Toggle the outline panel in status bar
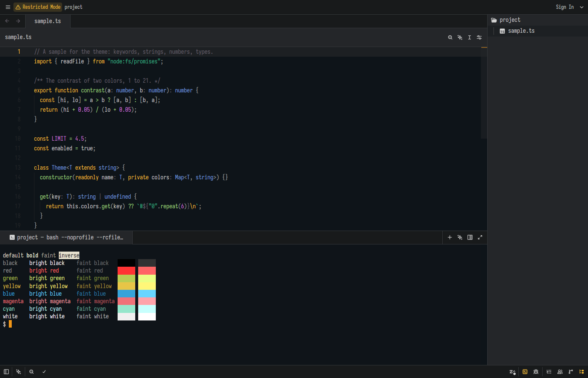 pyautogui.click(x=549, y=372)
